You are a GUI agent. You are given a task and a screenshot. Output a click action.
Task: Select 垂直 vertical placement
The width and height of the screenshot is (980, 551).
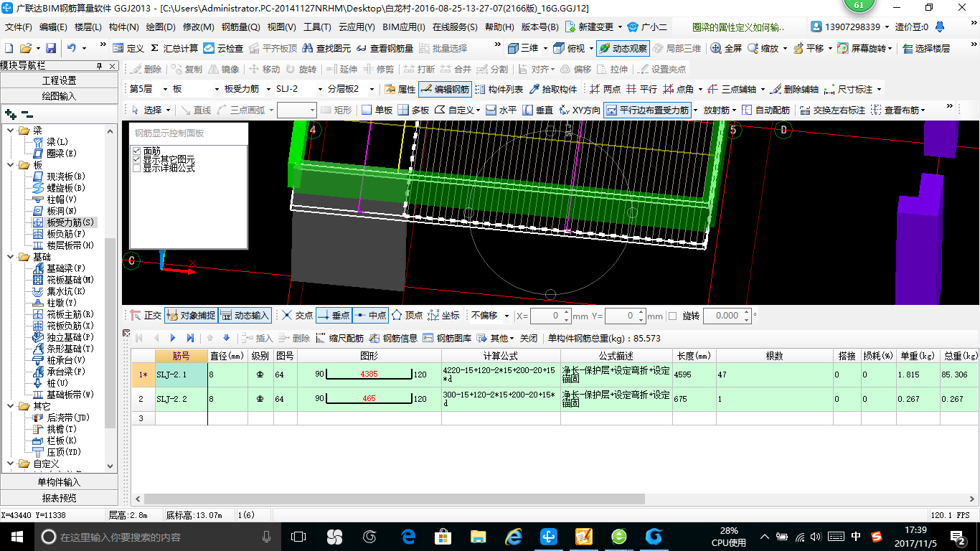click(x=538, y=110)
